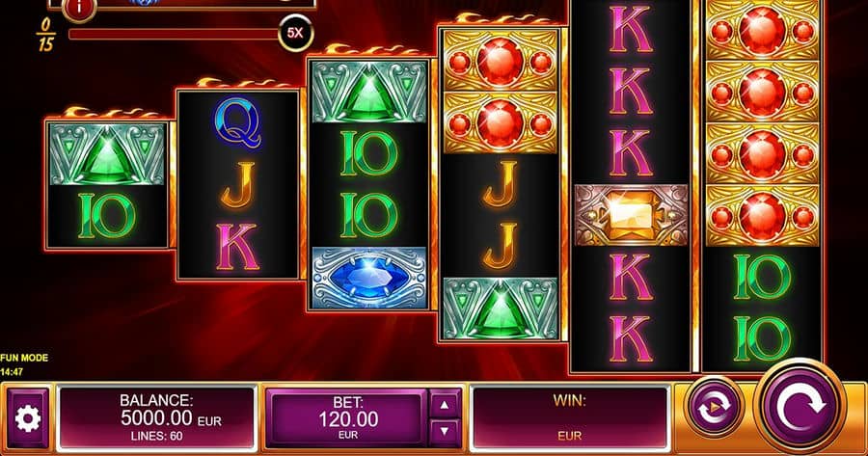Click the pink K on second reel
Viewport: 868px width, 456px height.
point(237,247)
